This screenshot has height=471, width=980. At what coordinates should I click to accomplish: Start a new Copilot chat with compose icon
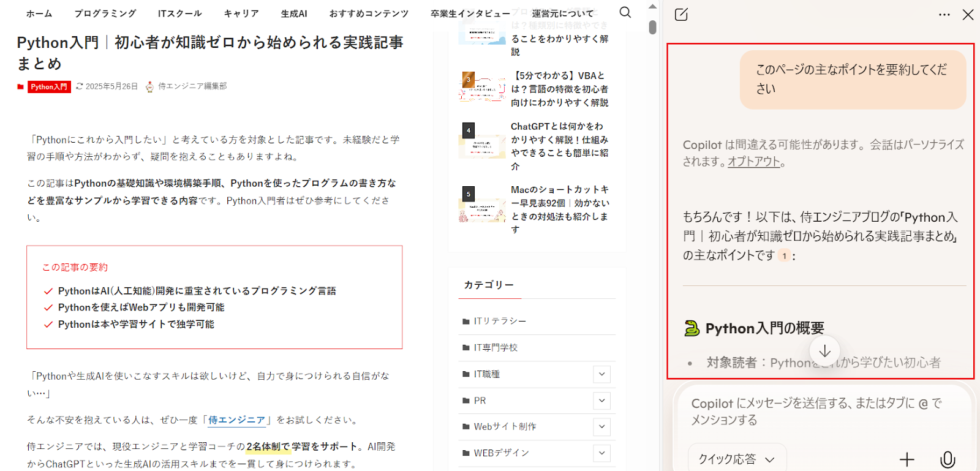click(x=681, y=15)
